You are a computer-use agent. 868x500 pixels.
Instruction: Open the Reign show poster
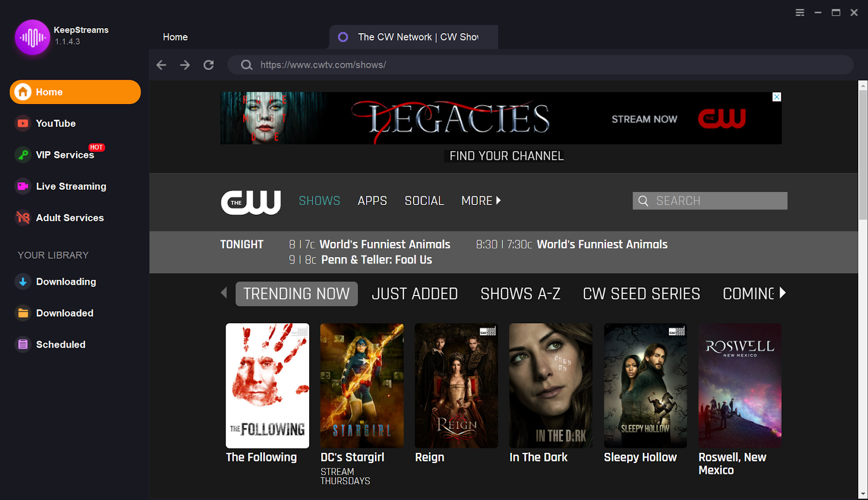[456, 386]
